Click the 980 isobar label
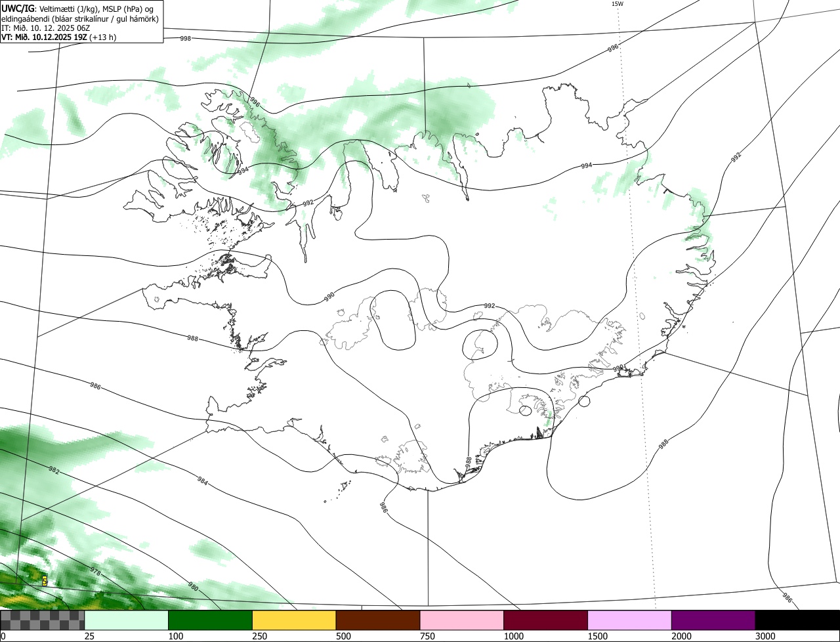 tap(193, 586)
